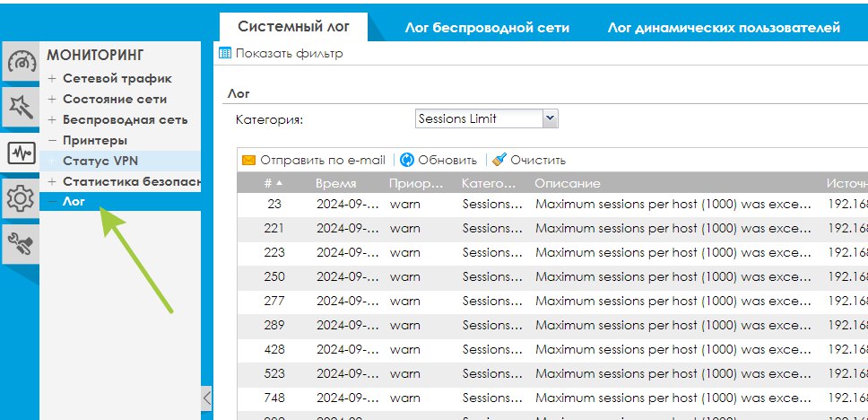This screenshot has width=868, height=420.
Task: Open the Quick Setup wizard wand icon
Action: pyautogui.click(x=20, y=106)
